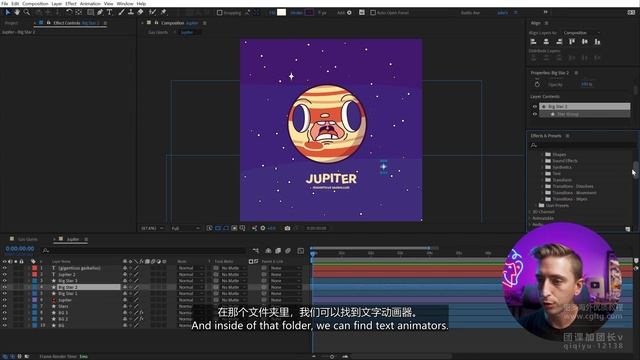This screenshot has width=640, height=360.
Task: Click the Align Top icon
Action: point(572,42)
